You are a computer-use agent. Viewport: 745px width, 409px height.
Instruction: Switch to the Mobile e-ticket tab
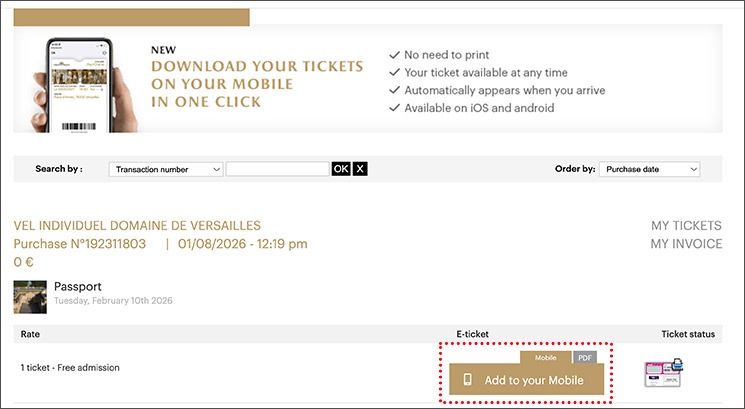coord(545,357)
